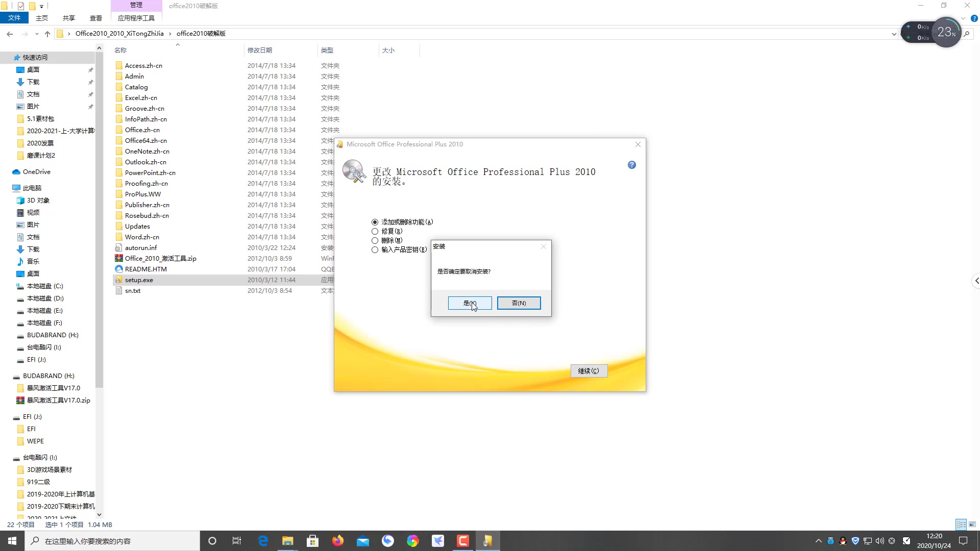Click the taskbar search box
This screenshot has width=980, height=551.
click(112, 541)
